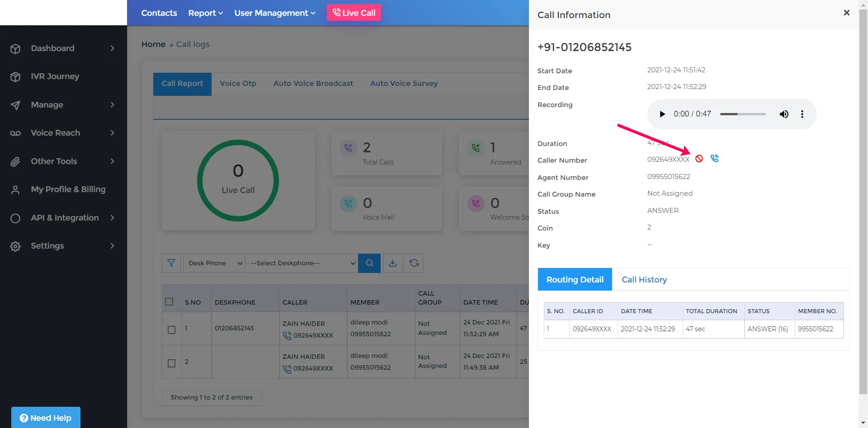Viewport: 868px width, 428px height.
Task: Click the Home breadcrumb link
Action: coord(153,44)
